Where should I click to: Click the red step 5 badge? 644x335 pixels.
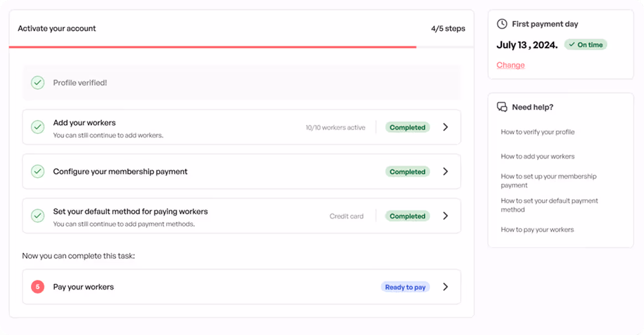coord(38,287)
